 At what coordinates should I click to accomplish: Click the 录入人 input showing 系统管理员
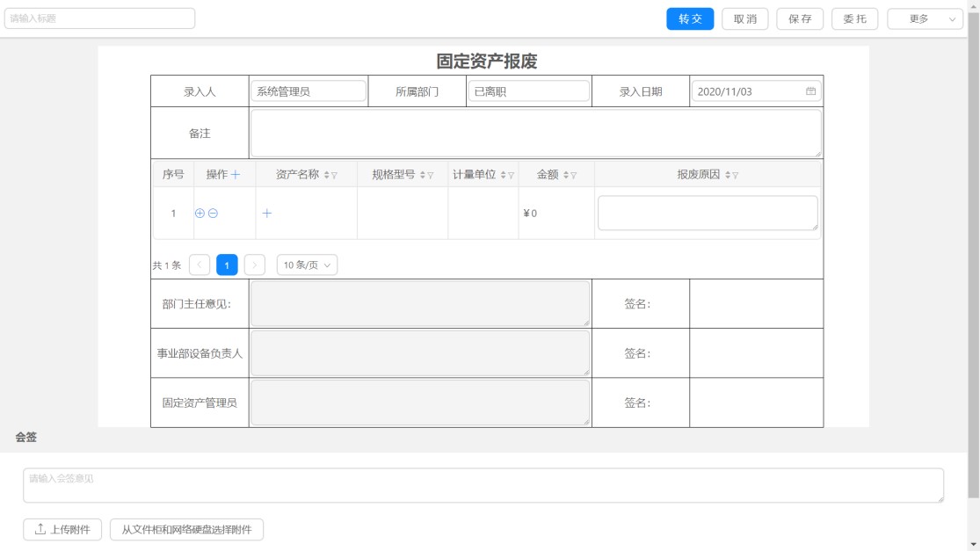(309, 91)
